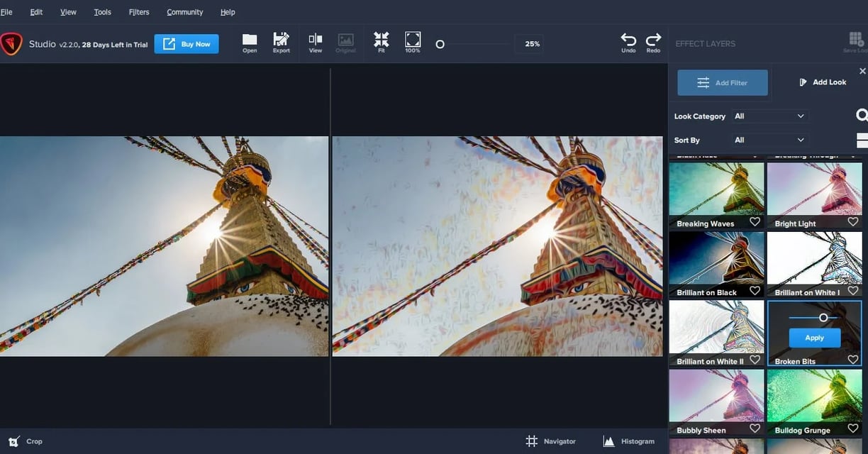Favorite the Broken Bits look
868x454 pixels.
point(853,360)
